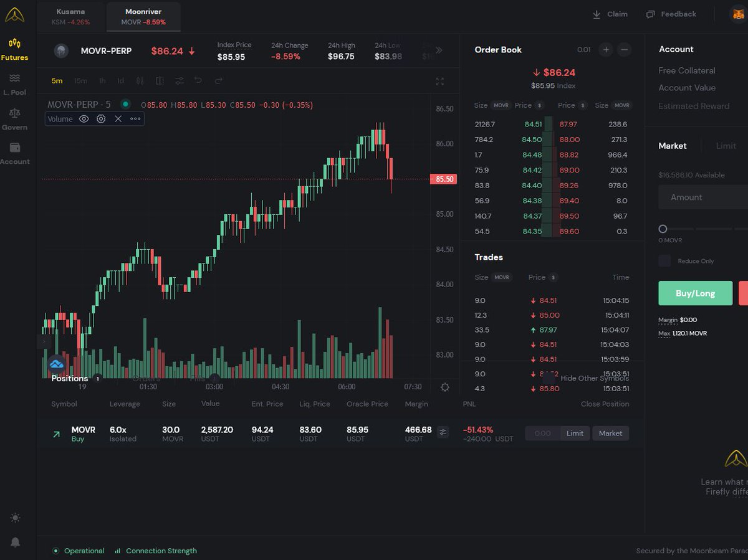748x560 pixels.
Task: Click the 85.50 current price label
Action: coord(444,179)
